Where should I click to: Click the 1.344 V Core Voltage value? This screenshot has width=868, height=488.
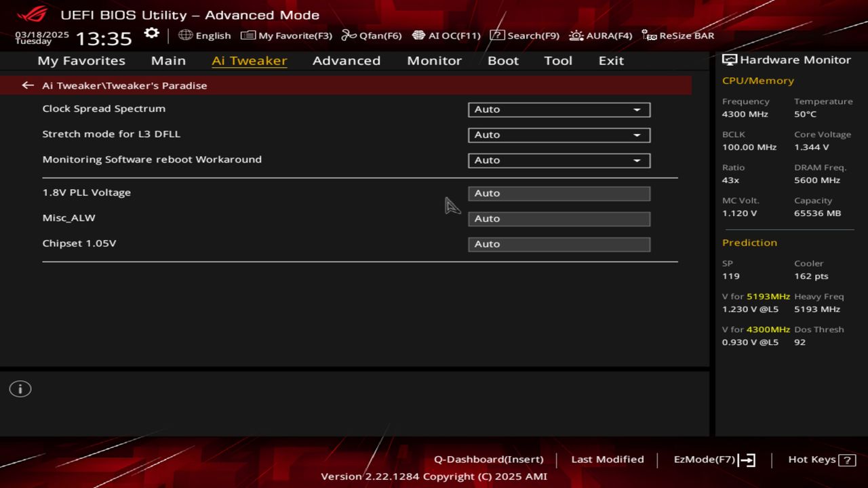point(812,147)
